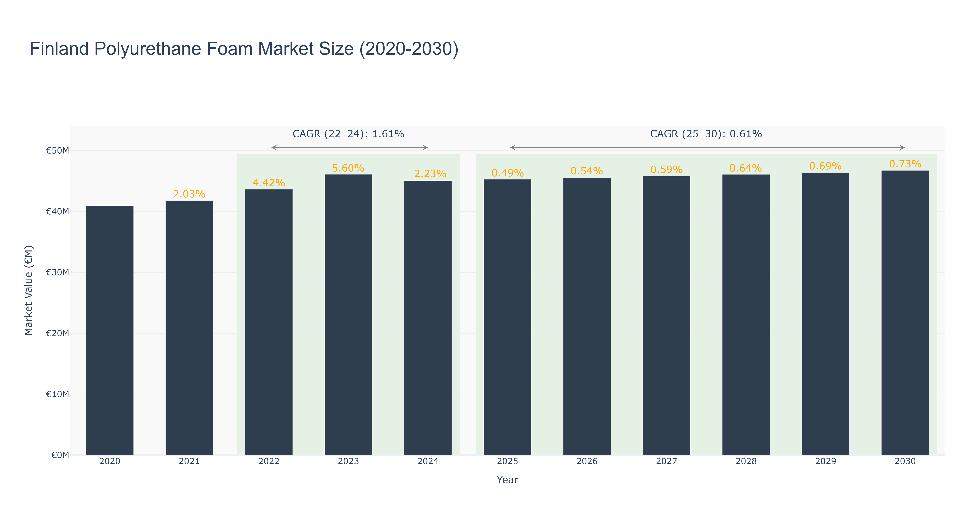Click the chart title Finland Polyurethane Foam Market Size
The width and height of the screenshot is (980, 525).
pyautogui.click(x=244, y=49)
